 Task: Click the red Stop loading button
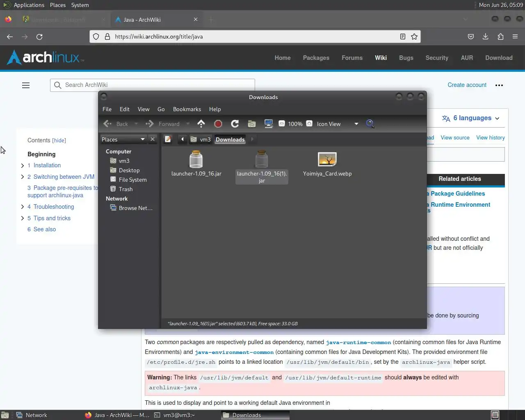pyautogui.click(x=218, y=123)
